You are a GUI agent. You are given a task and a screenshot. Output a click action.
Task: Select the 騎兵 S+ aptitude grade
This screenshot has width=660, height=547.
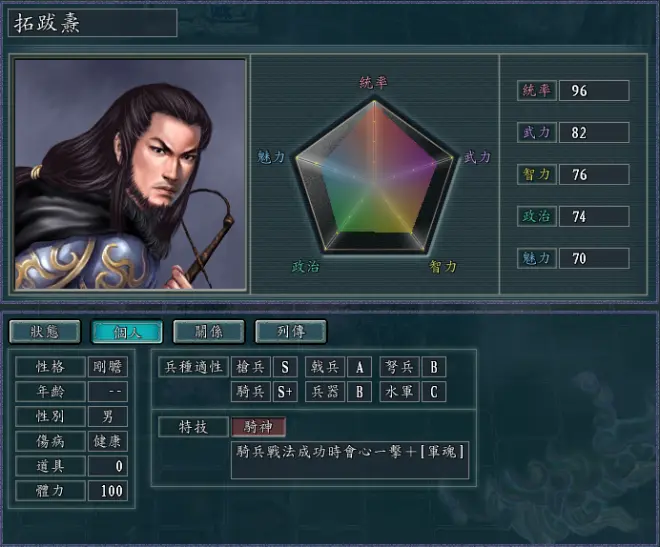pos(285,392)
